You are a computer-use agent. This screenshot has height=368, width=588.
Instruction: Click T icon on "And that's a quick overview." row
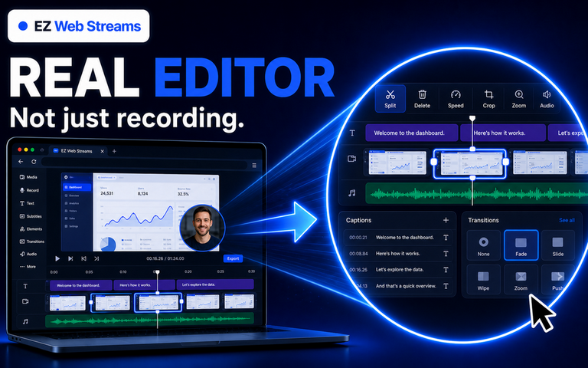pyautogui.click(x=446, y=286)
